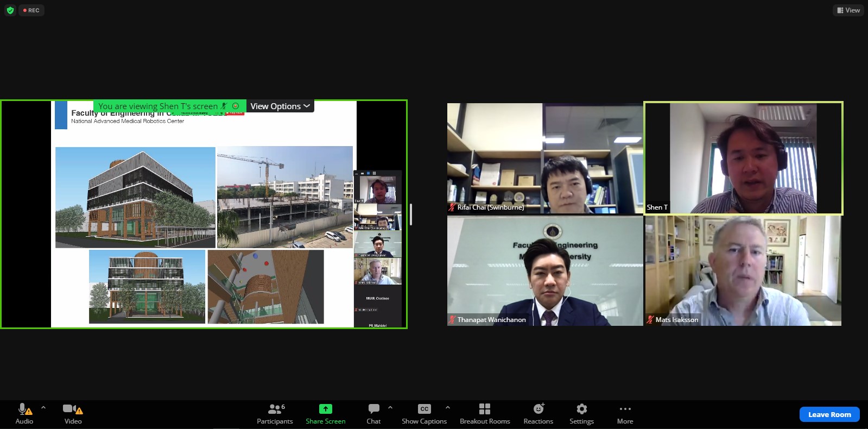Toggle the Audio microphone button
The image size is (868, 429).
pyautogui.click(x=24, y=414)
